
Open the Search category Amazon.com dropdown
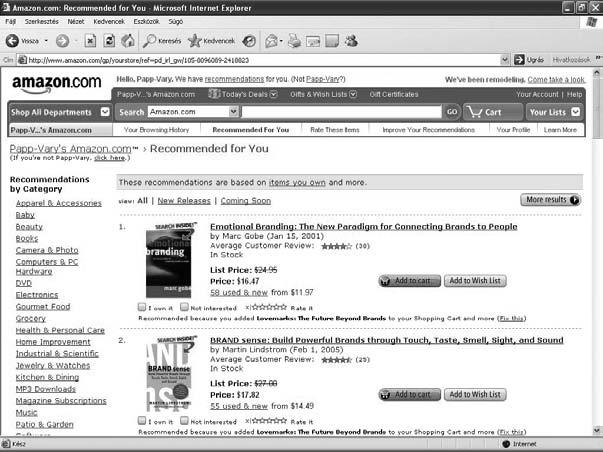[233, 112]
